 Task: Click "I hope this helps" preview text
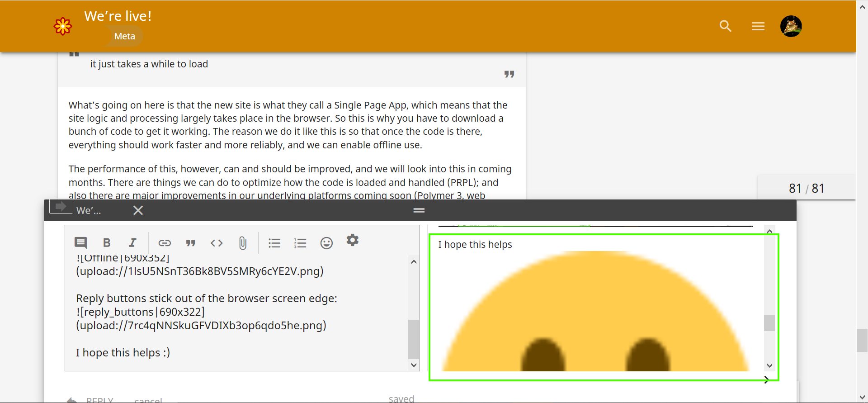point(475,244)
